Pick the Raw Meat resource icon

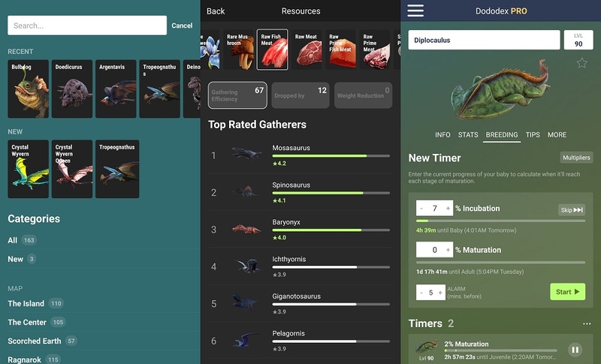click(x=307, y=50)
